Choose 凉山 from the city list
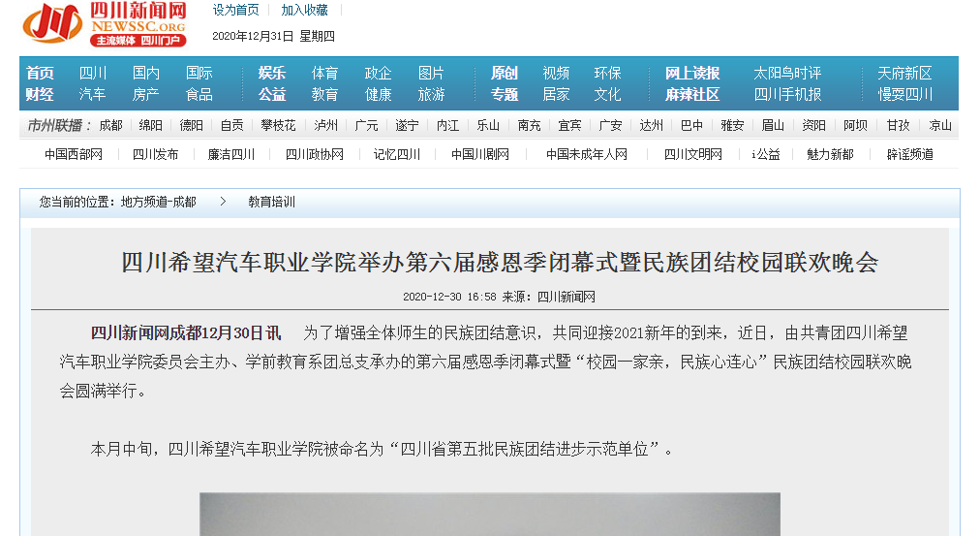This screenshot has height=536, width=980. [939, 125]
